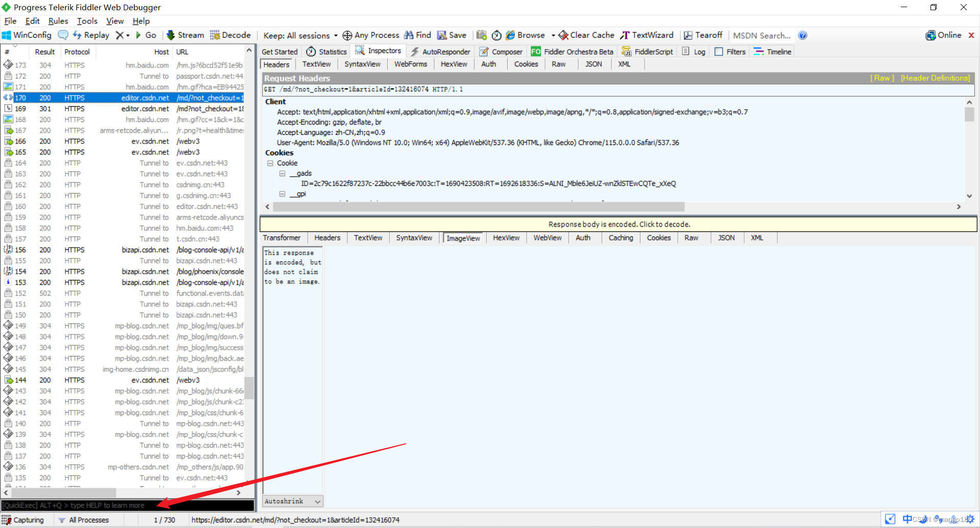980x528 pixels.
Task: Select session 156 bizapi.csdn.net
Action: [124, 250]
